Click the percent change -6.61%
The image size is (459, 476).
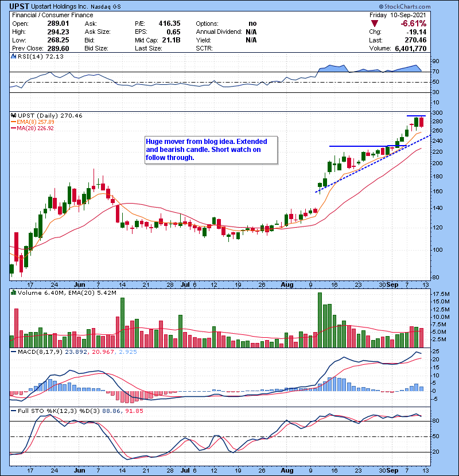click(x=414, y=24)
